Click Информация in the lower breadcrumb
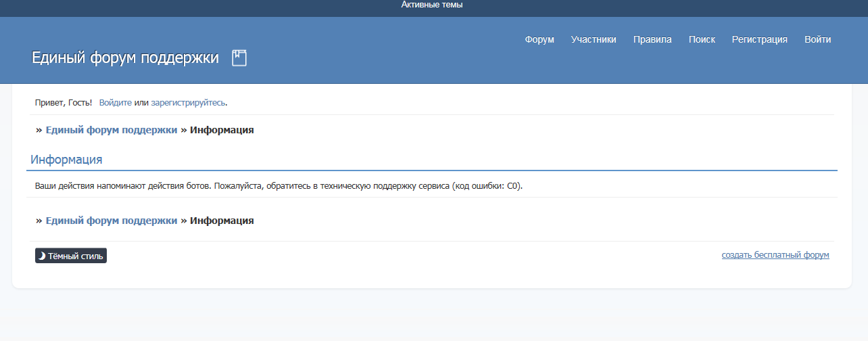The image size is (868, 341). click(222, 221)
